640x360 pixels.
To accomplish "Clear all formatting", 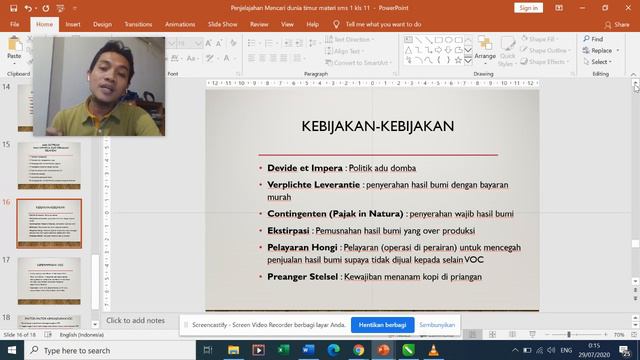I will tap(233, 43).
